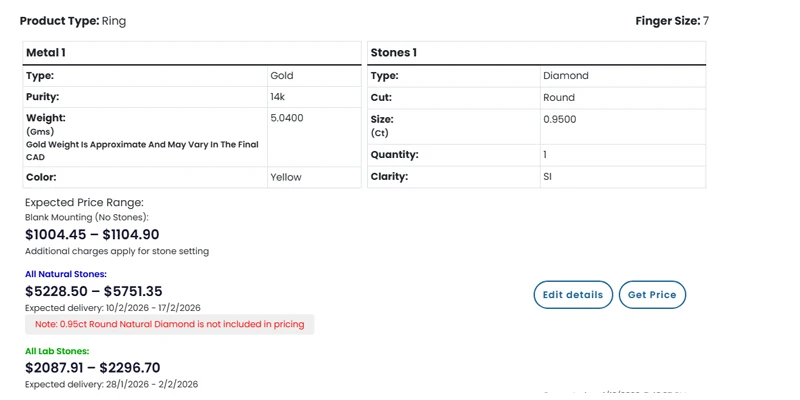
Task: Click the red natural diamond pricing note
Action: [x=170, y=325]
